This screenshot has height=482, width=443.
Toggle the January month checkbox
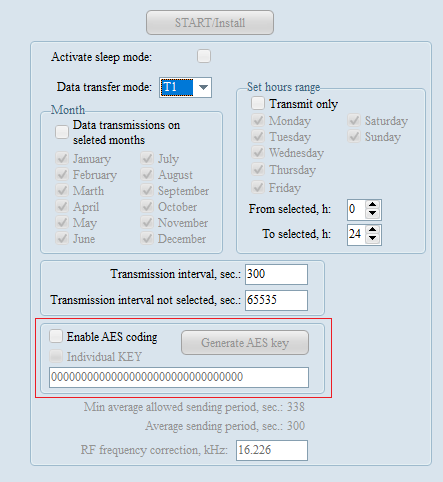(x=62, y=158)
